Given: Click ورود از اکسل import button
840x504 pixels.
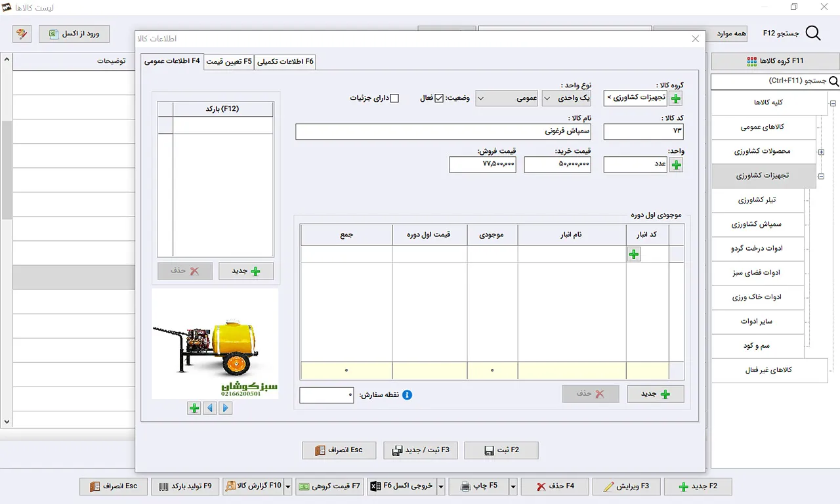Looking at the screenshot, I should click(x=74, y=33).
